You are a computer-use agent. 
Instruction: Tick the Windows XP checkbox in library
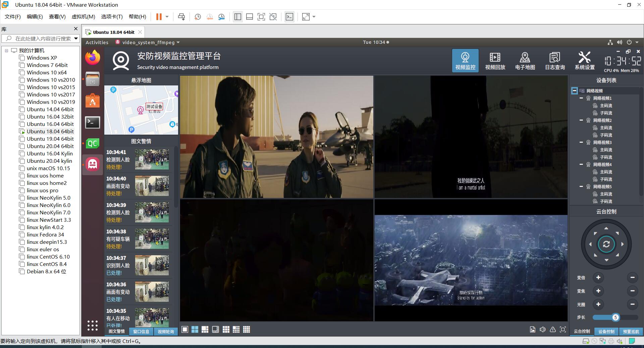[22, 58]
